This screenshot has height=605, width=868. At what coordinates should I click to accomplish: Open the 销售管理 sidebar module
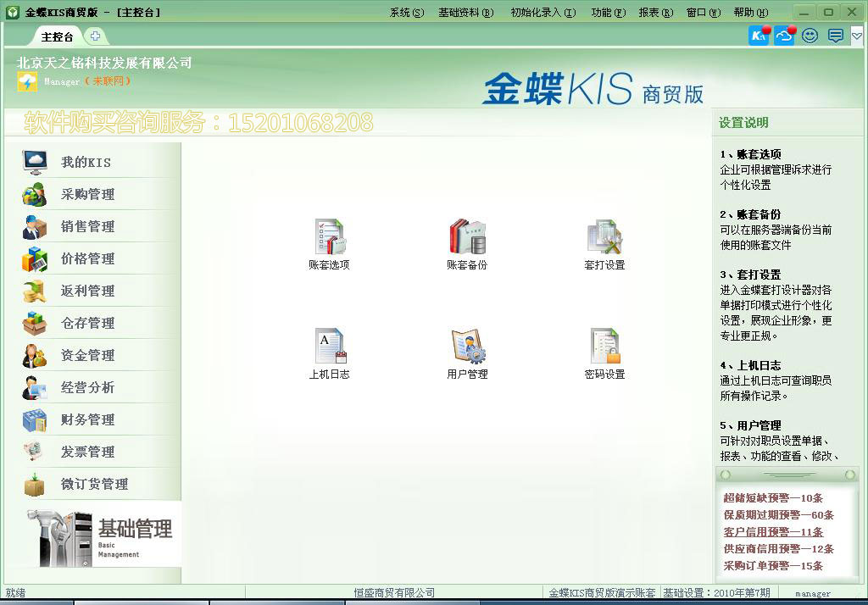click(85, 226)
